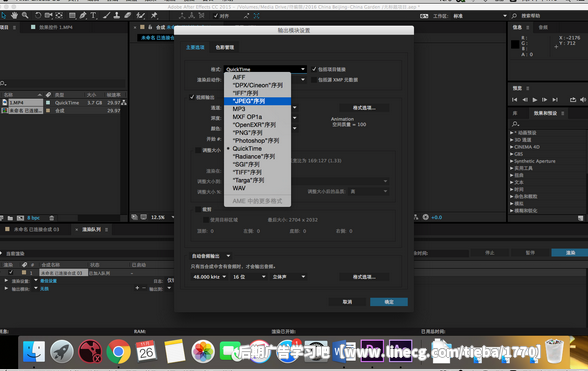This screenshot has height=371, width=588.
Task: Select the Pen tool
Action: pos(83,15)
